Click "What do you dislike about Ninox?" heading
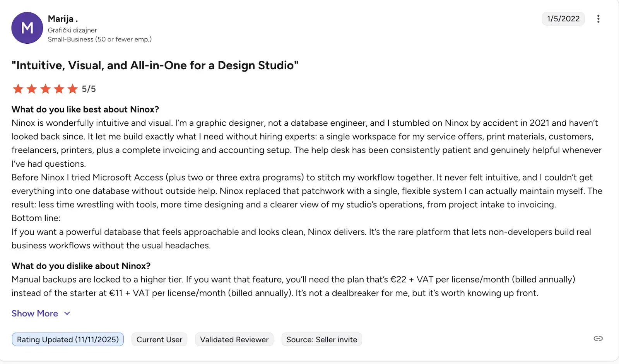Image resolution: width=619 pixels, height=364 pixels. pos(81,266)
